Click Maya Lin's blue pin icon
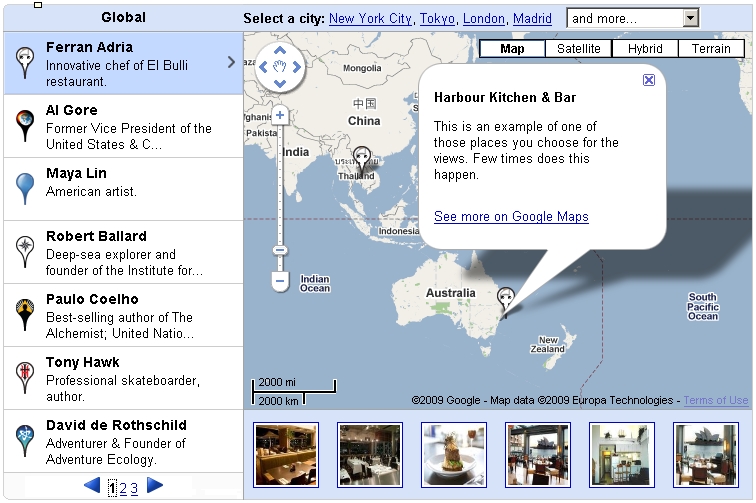The image size is (756, 503). [25, 189]
